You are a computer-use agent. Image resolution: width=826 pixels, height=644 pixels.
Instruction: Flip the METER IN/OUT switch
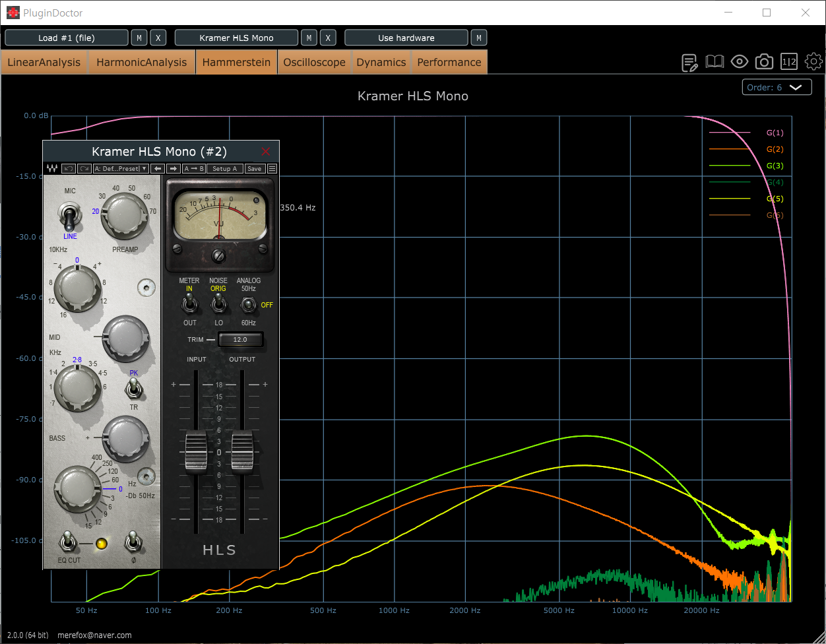(x=189, y=304)
